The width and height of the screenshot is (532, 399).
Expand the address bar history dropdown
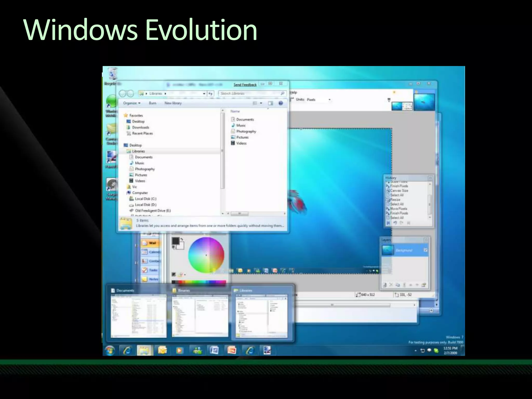[x=204, y=93]
